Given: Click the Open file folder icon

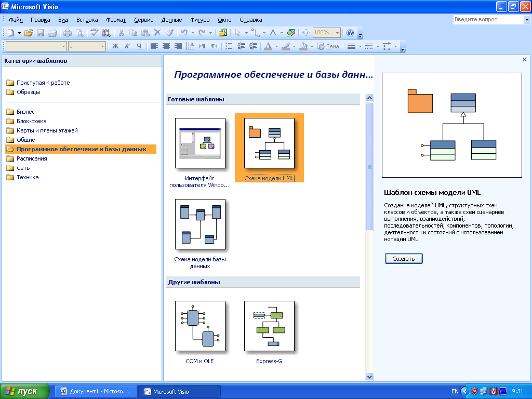Looking at the screenshot, I should [29, 33].
